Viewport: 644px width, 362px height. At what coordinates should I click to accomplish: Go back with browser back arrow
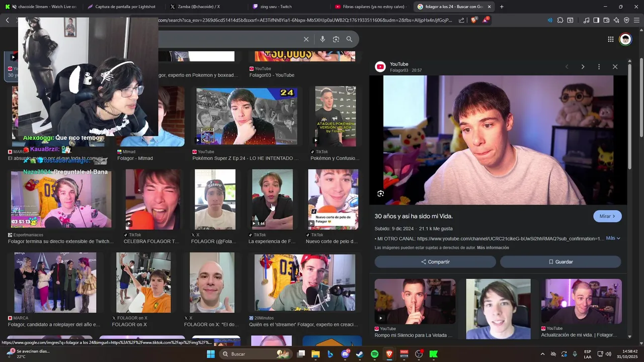click(8, 20)
